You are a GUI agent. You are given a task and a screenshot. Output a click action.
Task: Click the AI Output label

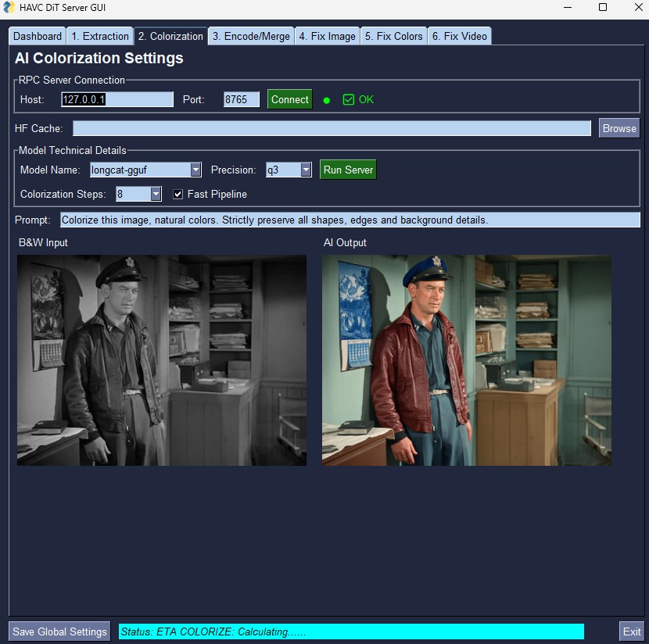pos(345,242)
